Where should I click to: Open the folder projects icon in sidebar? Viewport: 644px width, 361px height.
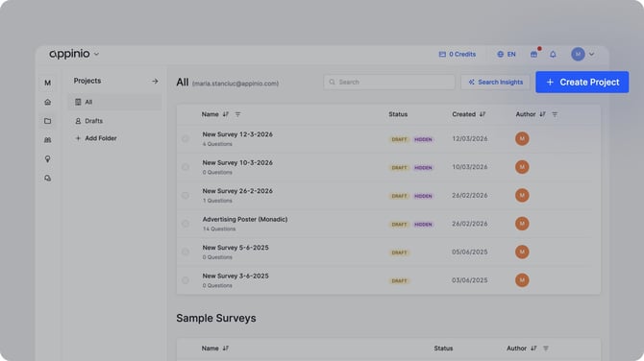[x=48, y=121]
